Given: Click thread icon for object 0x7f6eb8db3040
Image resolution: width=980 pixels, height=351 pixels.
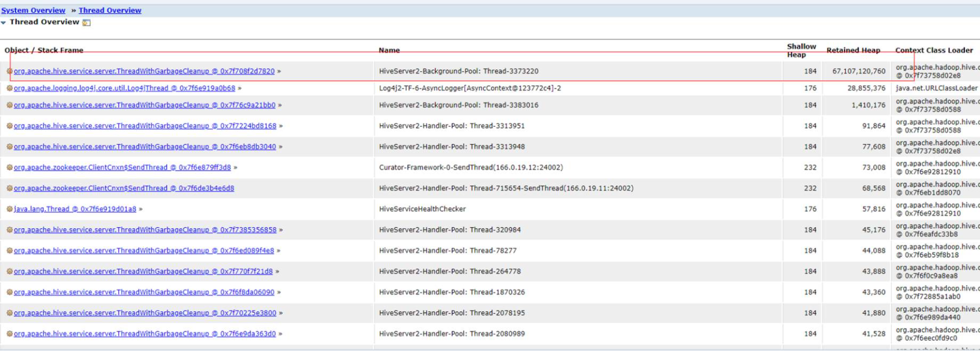Looking at the screenshot, I should (x=9, y=146).
